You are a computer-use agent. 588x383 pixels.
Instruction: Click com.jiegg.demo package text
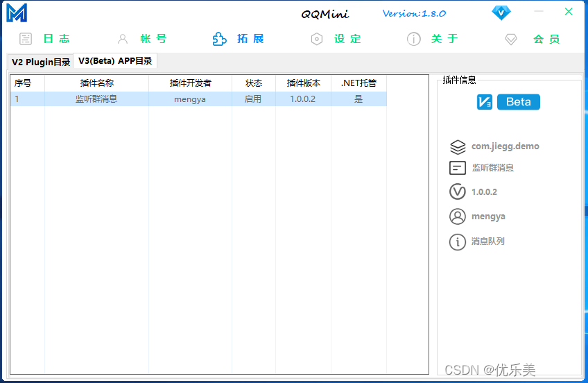[505, 146]
